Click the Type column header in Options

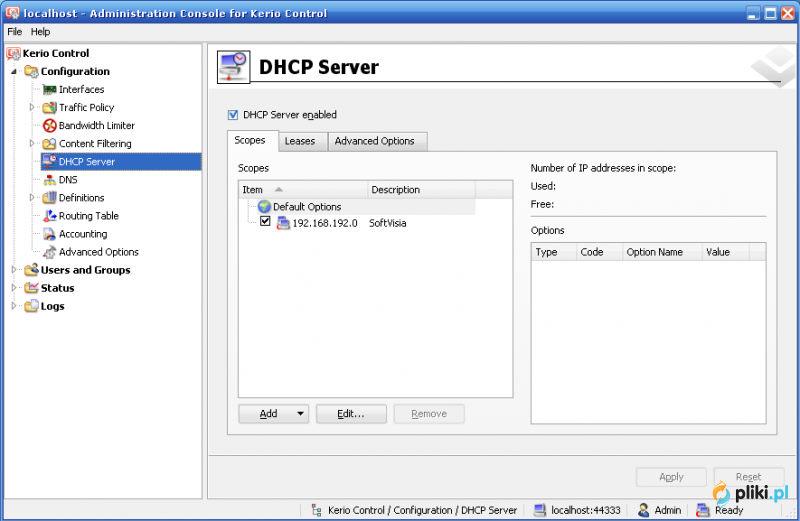point(554,252)
